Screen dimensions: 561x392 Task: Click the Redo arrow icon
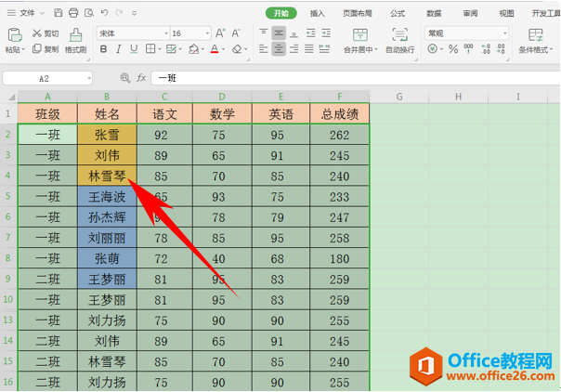tap(119, 13)
